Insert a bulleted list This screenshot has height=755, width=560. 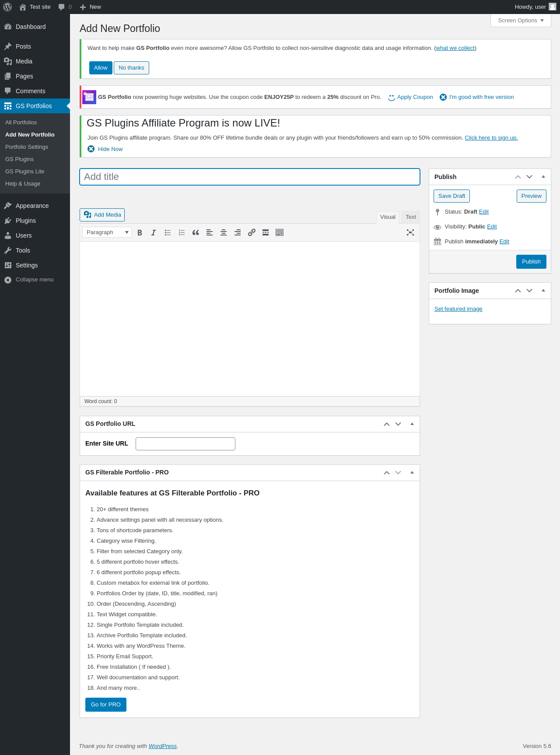168,233
